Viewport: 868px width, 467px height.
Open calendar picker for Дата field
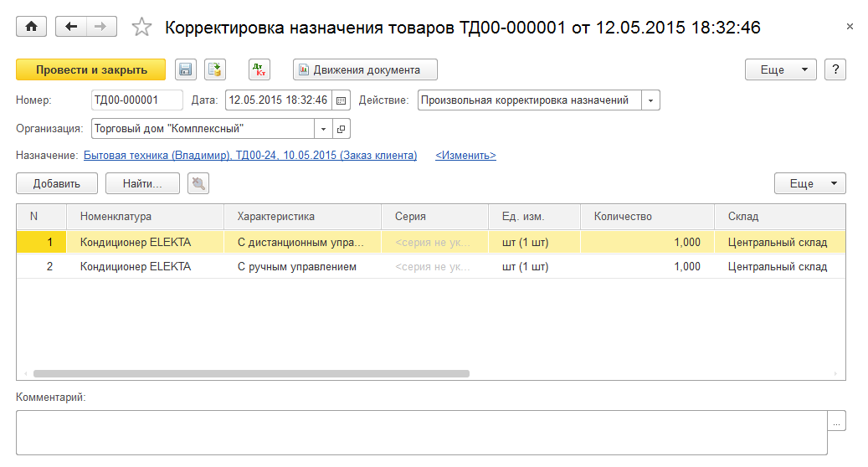tap(342, 100)
